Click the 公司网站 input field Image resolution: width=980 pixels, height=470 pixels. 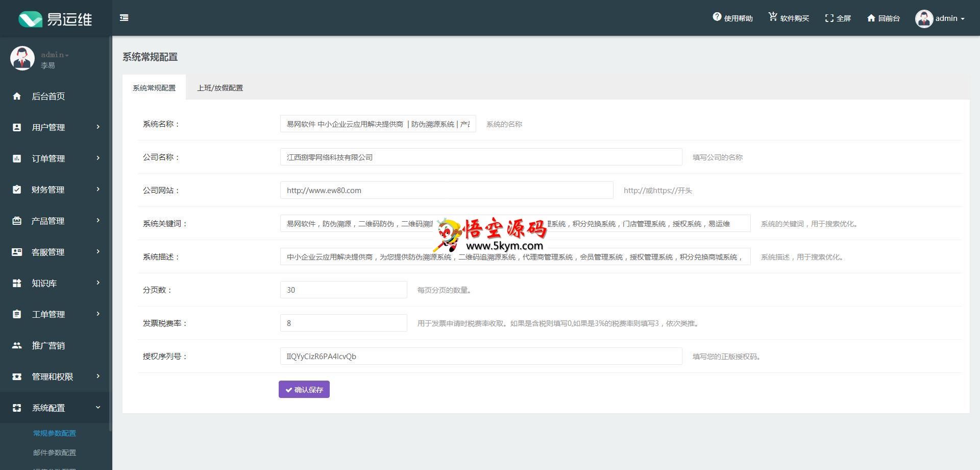point(447,190)
